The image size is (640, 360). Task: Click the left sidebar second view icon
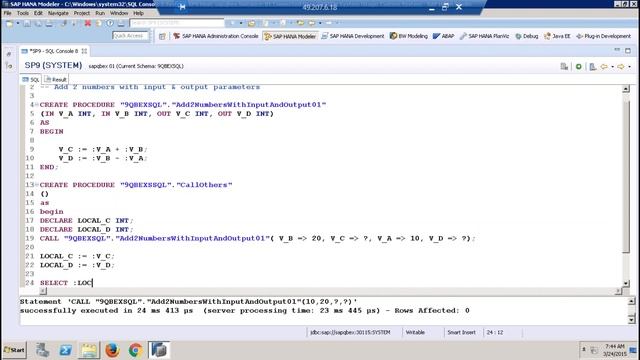9,66
